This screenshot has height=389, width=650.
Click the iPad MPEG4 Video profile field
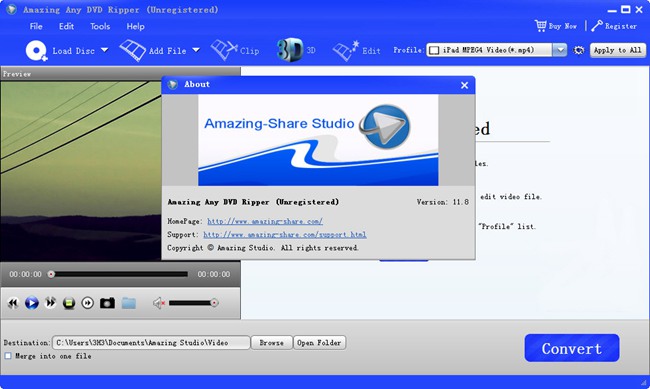pyautogui.click(x=490, y=50)
